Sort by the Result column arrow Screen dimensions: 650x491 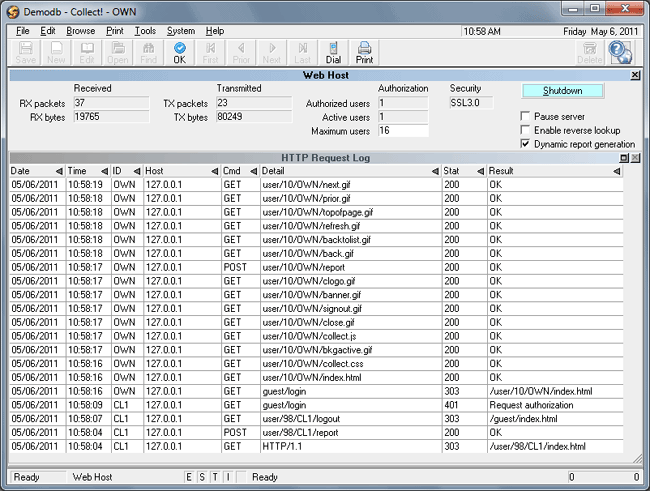tap(617, 171)
